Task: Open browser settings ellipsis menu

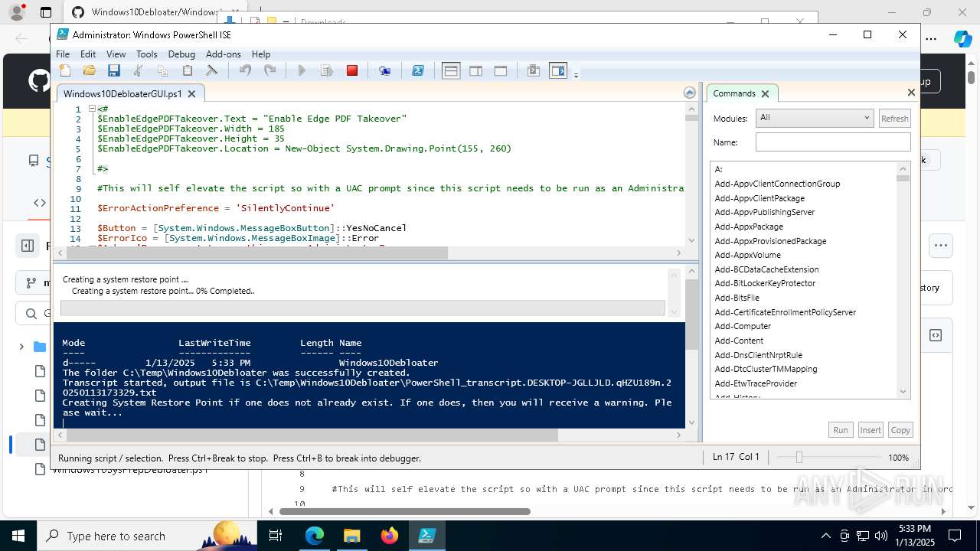Action: 931,38
